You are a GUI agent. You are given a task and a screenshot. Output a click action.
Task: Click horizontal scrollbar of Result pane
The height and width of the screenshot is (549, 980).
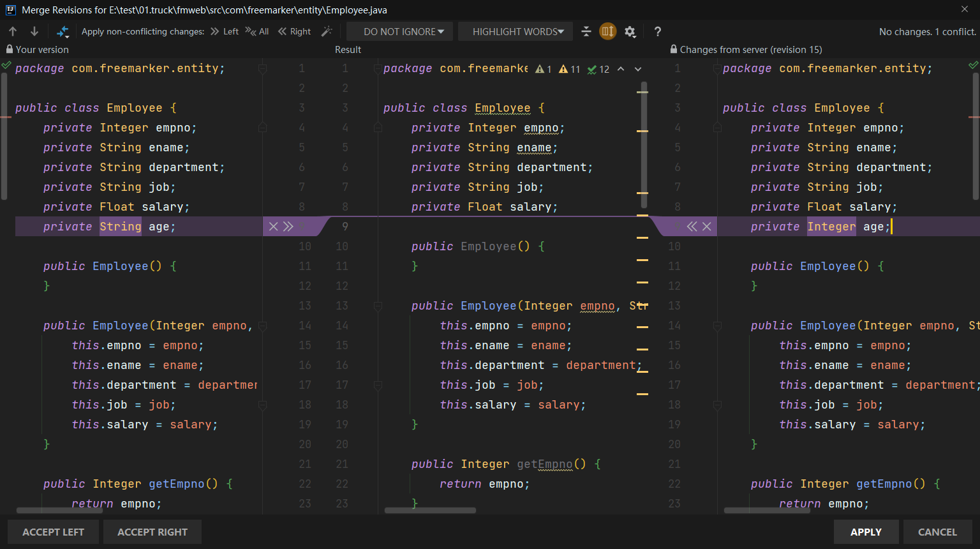[x=431, y=511]
